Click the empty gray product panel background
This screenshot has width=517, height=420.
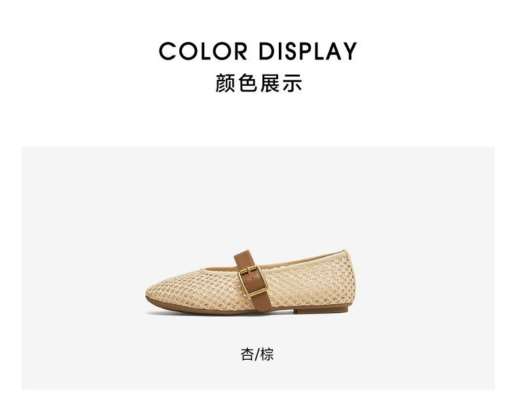point(82,215)
